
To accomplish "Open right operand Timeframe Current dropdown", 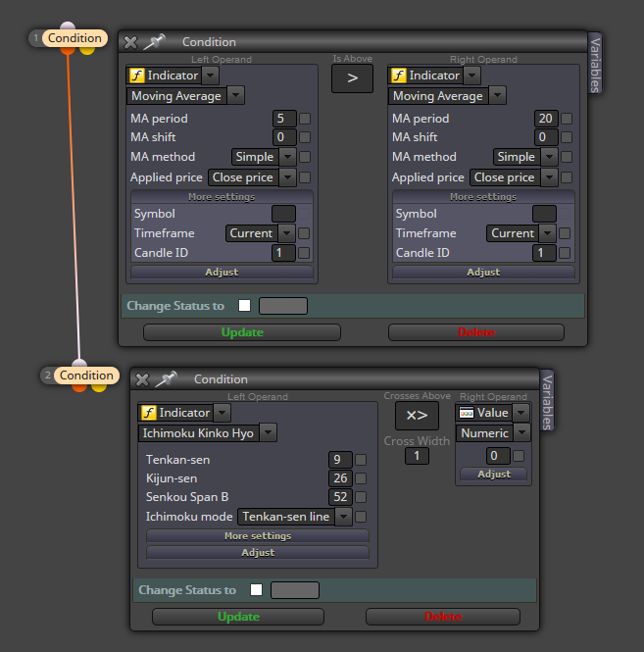I will point(548,233).
